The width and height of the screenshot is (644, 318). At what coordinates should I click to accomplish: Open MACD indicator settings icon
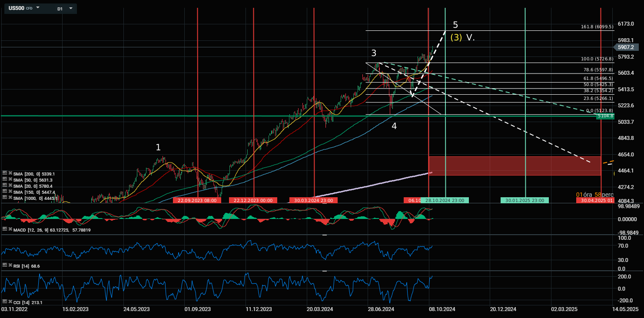5,229
